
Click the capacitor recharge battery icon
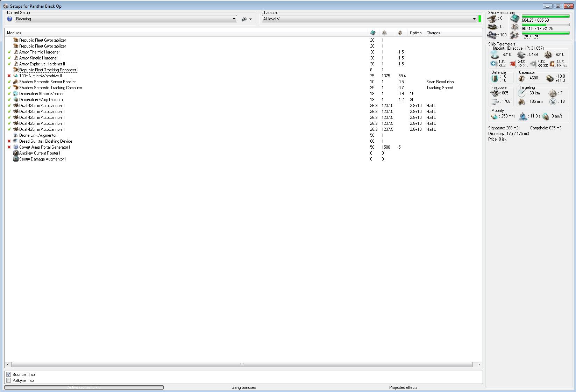click(x=550, y=78)
